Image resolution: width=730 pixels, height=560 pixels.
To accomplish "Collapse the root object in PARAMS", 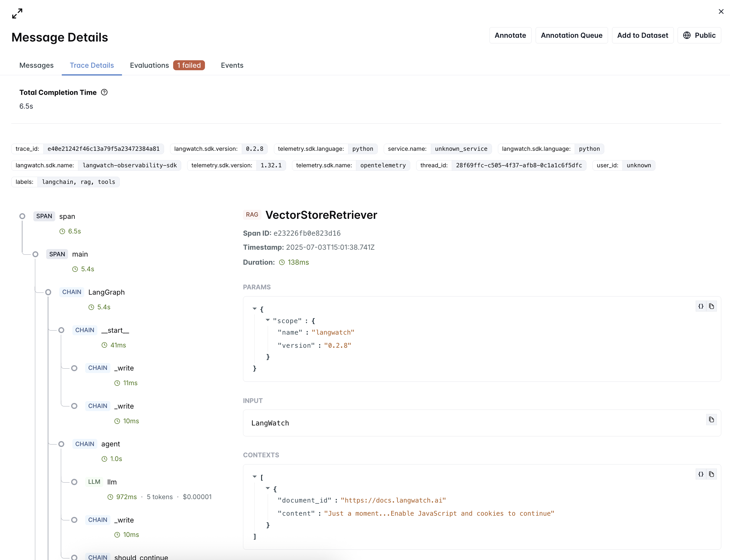I will click(255, 309).
